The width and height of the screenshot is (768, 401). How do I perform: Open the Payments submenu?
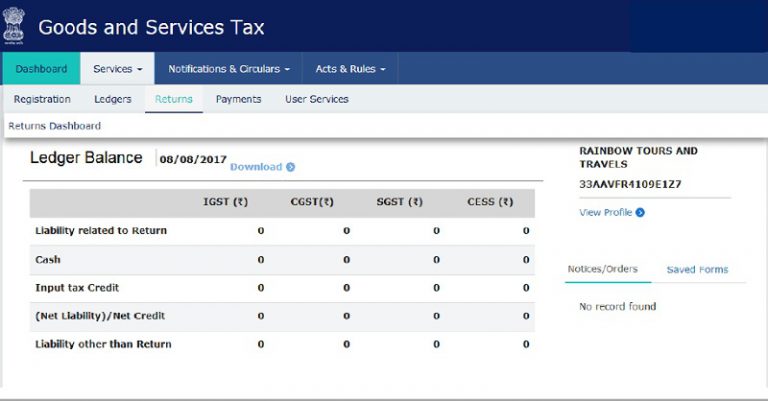[238, 99]
